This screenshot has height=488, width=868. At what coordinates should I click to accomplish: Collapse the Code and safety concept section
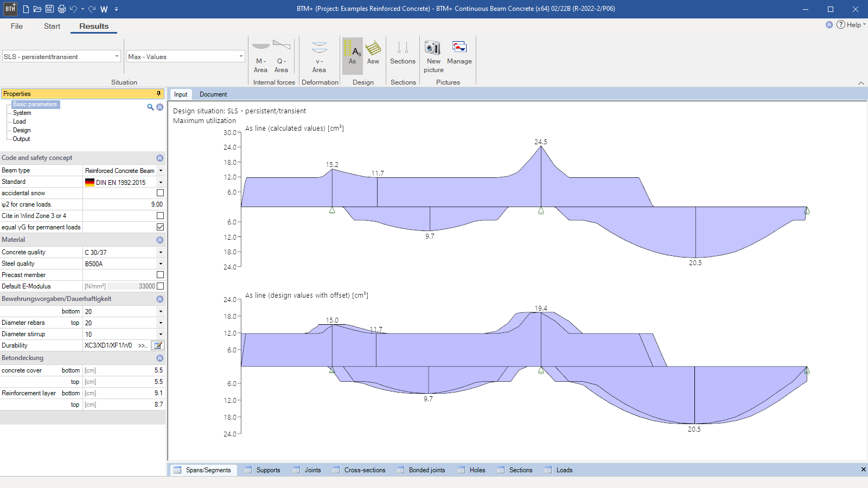click(159, 158)
